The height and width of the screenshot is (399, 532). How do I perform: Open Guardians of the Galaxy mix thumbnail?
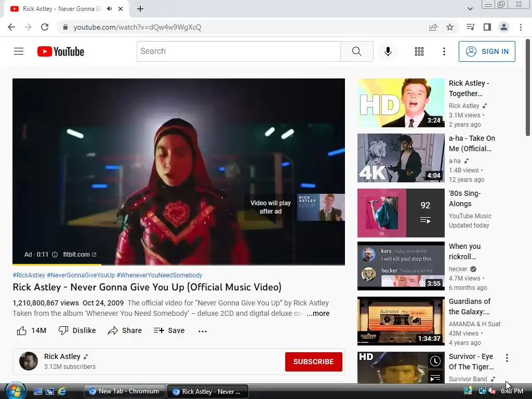[x=401, y=321]
